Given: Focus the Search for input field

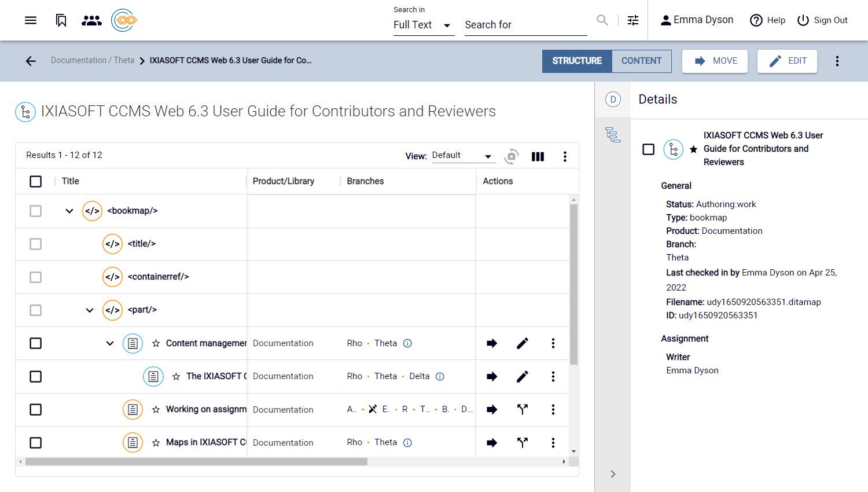Looking at the screenshot, I should pos(525,25).
